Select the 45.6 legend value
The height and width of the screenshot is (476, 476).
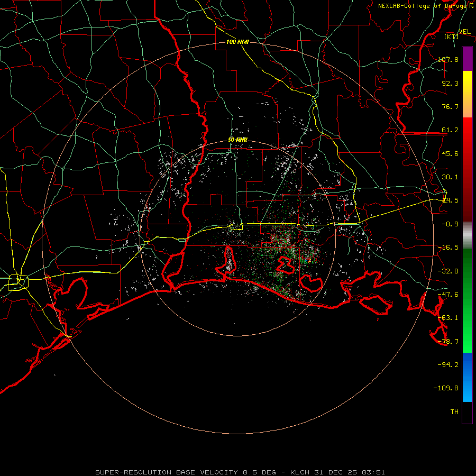450,153
